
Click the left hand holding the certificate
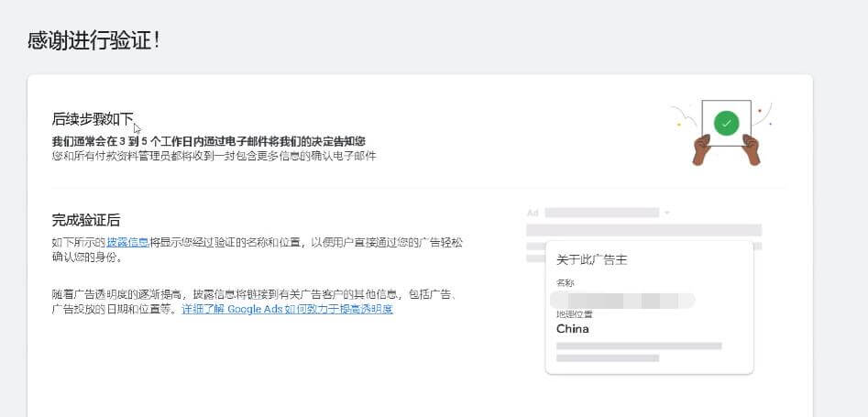(701, 149)
